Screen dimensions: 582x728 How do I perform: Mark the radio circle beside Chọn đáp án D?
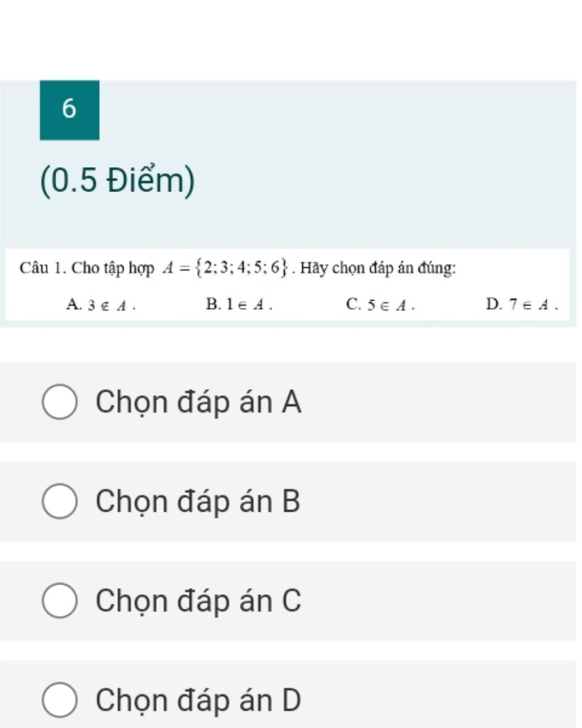pyautogui.click(x=59, y=700)
